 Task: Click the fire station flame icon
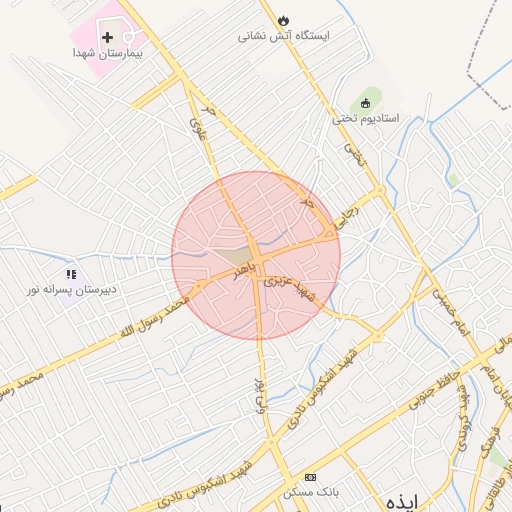point(283,21)
